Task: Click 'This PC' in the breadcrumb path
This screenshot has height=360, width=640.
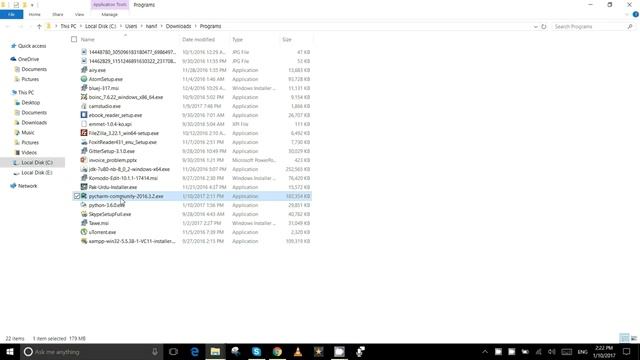Action: point(68,26)
